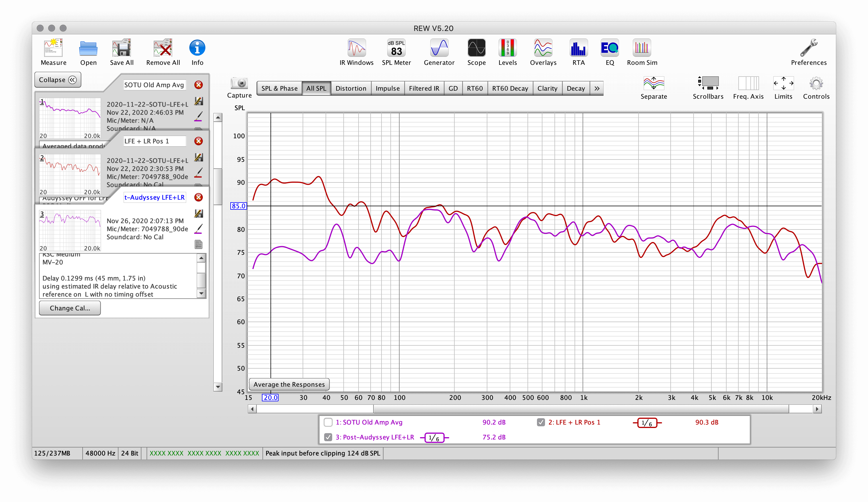The width and height of the screenshot is (868, 502).
Task: Open the SPL Meter
Action: tap(396, 48)
